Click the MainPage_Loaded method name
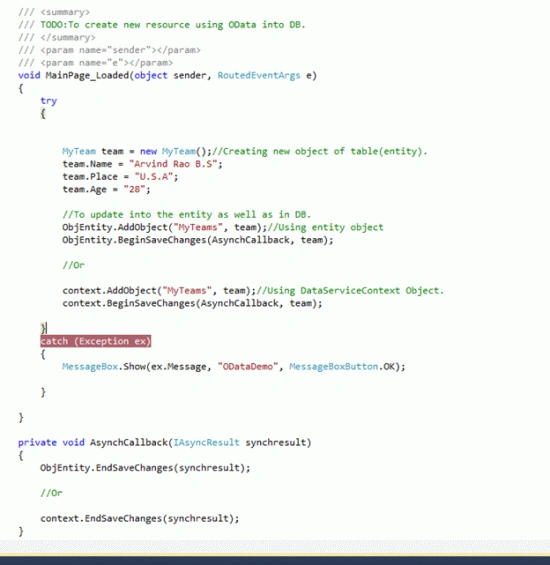 (x=87, y=76)
